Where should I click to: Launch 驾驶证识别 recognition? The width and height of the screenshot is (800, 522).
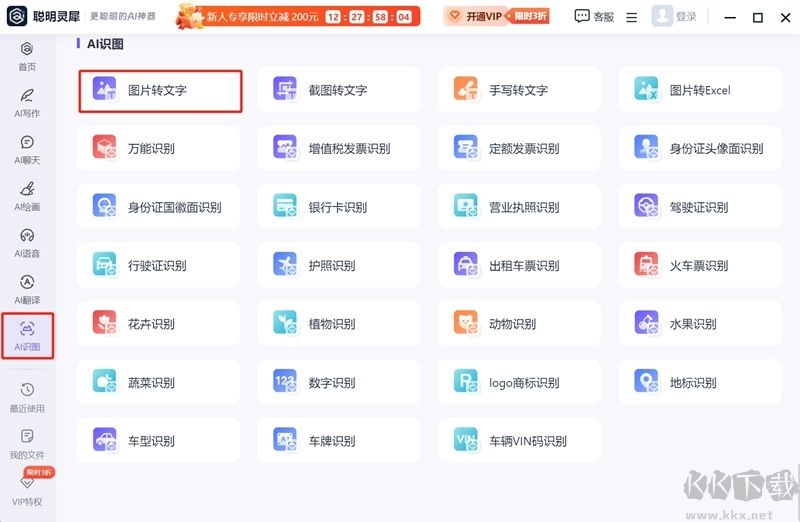pyautogui.click(x=700, y=207)
